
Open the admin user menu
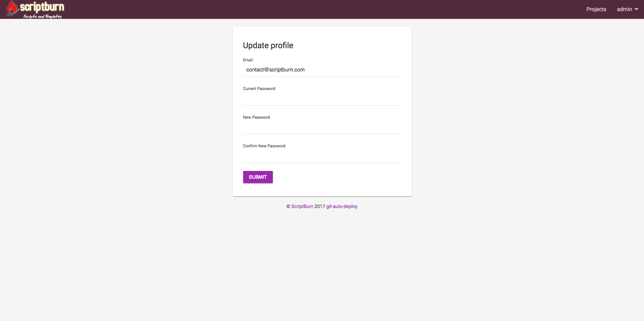[x=624, y=9]
